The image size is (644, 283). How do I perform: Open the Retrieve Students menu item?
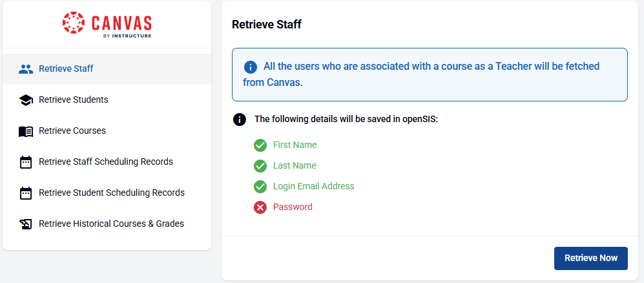coord(74,100)
